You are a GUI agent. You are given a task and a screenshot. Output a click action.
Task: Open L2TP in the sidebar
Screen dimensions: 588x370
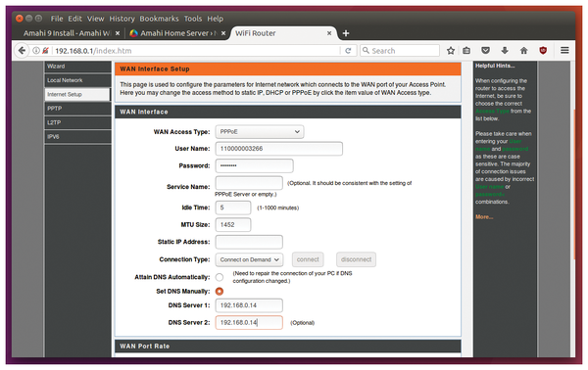pos(78,122)
